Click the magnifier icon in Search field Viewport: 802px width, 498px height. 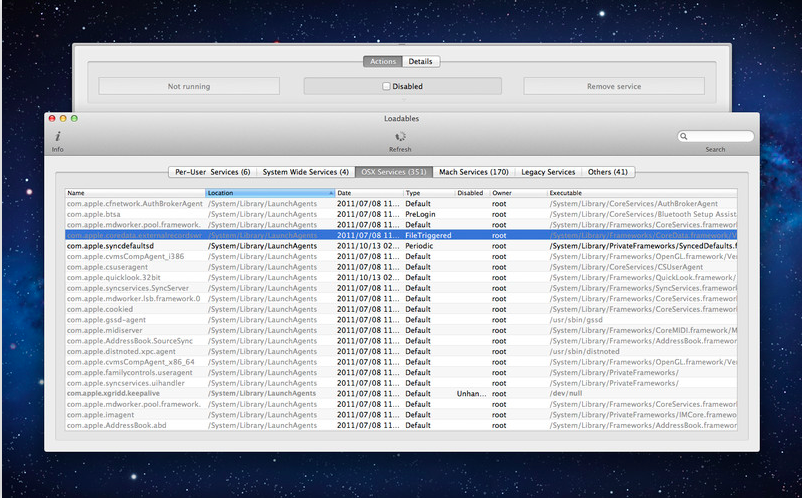coord(683,137)
